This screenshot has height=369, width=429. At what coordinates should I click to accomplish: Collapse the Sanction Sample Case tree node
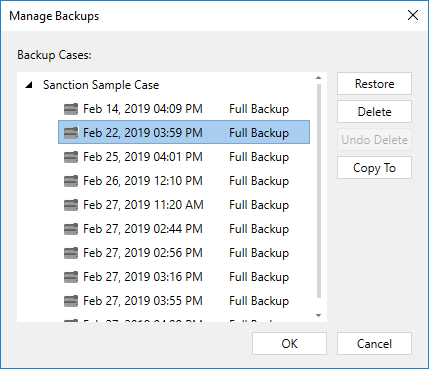pyautogui.click(x=29, y=85)
